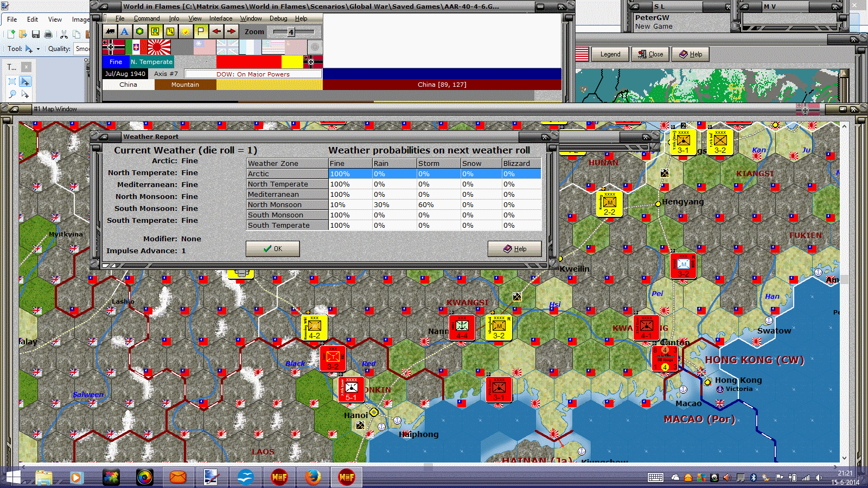Toggle the yellow flag toolbar button
Screen dimensions: 868x488
click(201, 31)
